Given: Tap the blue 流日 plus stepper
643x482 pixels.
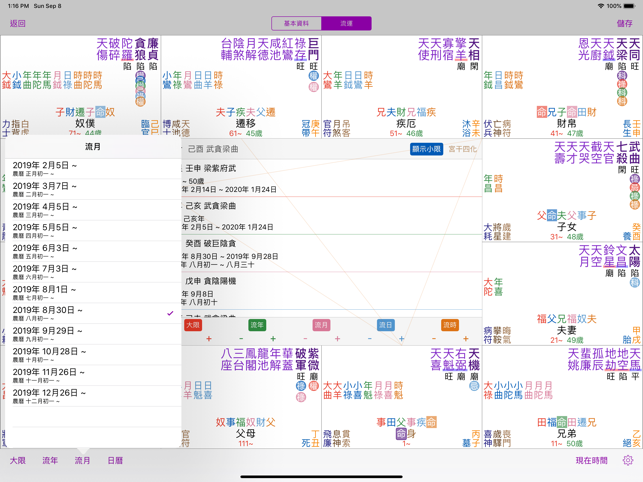Looking at the screenshot, I should (x=401, y=339).
